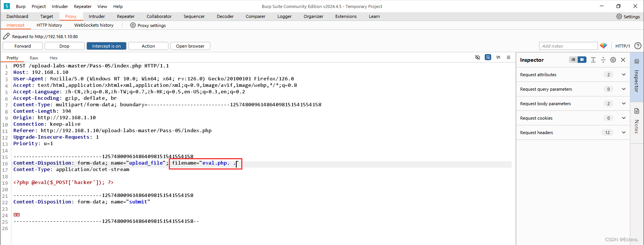Select the Raw view tab
Image resolution: width=644 pixels, height=245 pixels.
(34, 58)
